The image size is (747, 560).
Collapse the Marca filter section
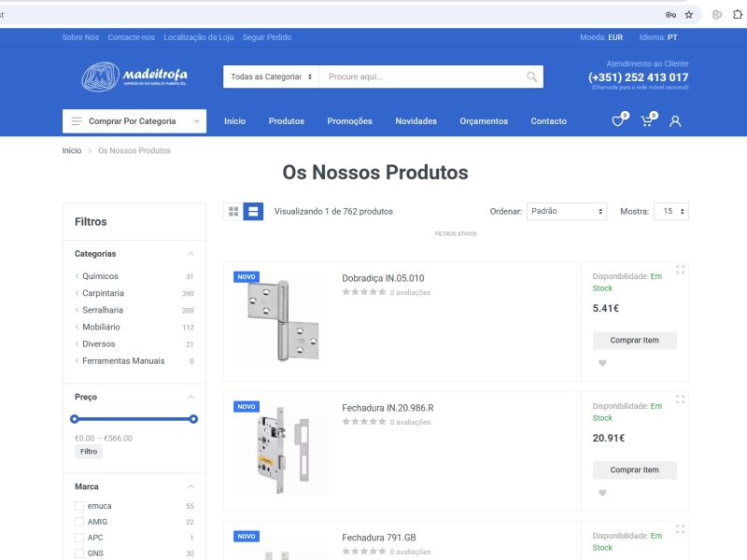190,486
